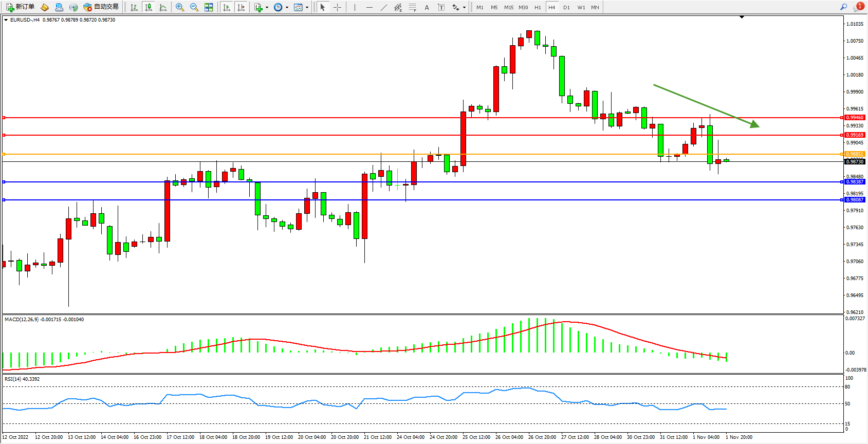Click the tile windows icon
The height and width of the screenshot is (444, 868).
point(209,7)
